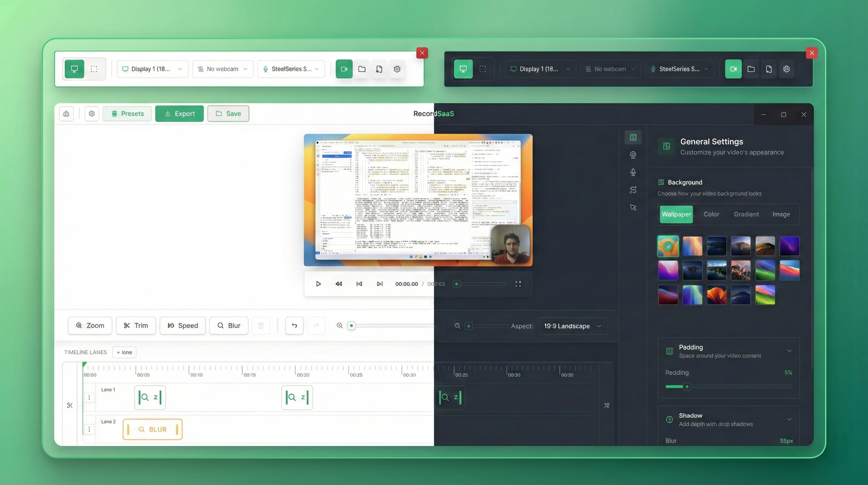
Task: Select the first wallpaper thumbnail
Action: (x=668, y=246)
